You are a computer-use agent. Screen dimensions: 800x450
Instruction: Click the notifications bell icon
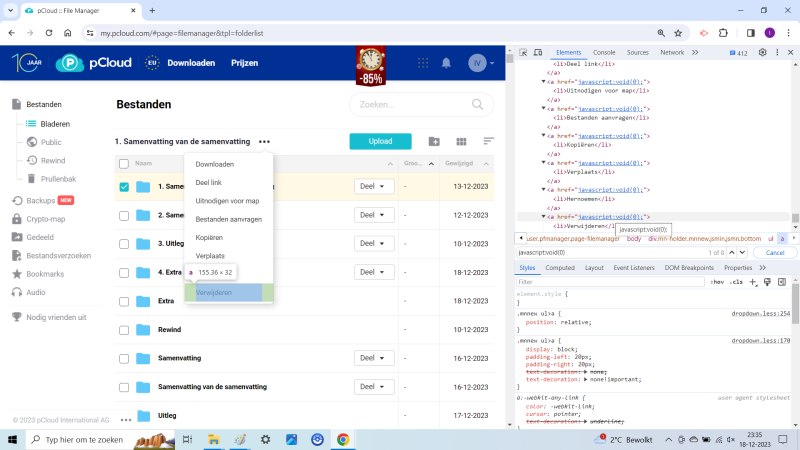(446, 63)
